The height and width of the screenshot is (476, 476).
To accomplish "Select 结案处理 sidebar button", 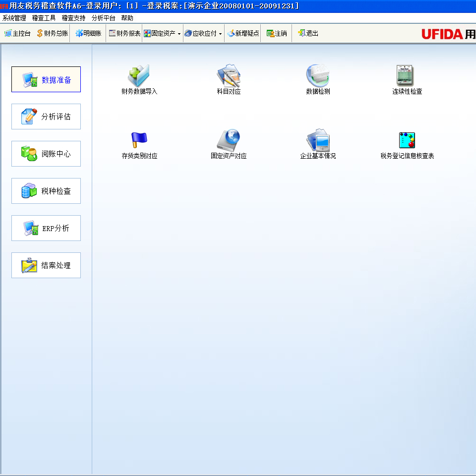I will point(46,265).
